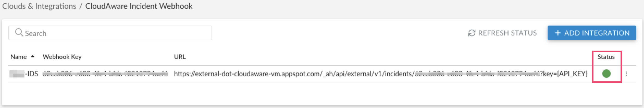Sort by the Name column header

coord(18,57)
